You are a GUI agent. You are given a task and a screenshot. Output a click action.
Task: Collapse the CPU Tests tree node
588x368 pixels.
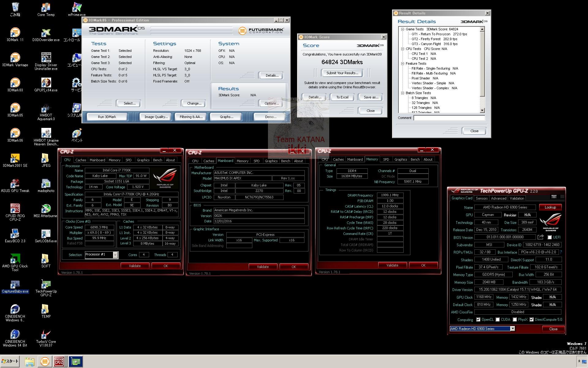pyautogui.click(x=402, y=49)
